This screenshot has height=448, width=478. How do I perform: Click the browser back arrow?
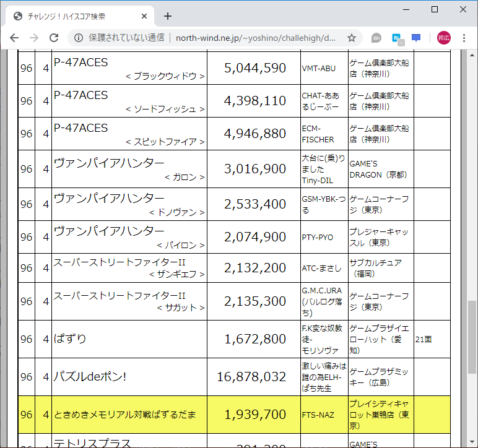tap(14, 38)
